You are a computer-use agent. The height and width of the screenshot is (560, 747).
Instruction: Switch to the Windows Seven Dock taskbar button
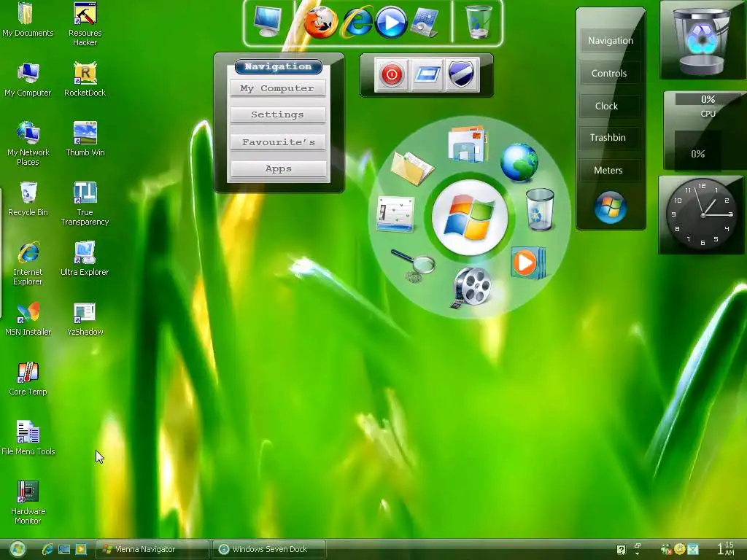point(269,550)
